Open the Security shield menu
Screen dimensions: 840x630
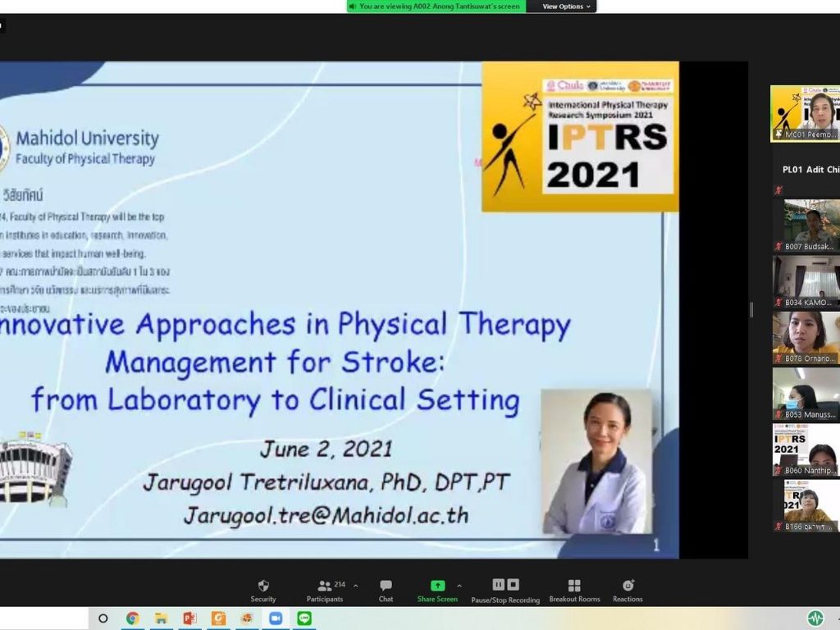pos(263,591)
